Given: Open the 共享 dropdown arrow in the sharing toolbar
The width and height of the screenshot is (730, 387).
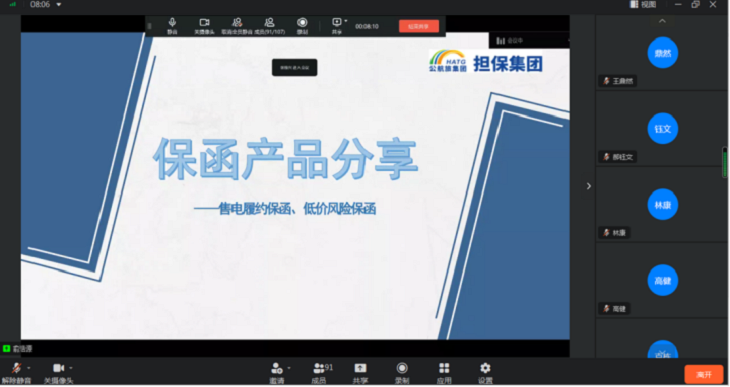Looking at the screenshot, I should 345,21.
